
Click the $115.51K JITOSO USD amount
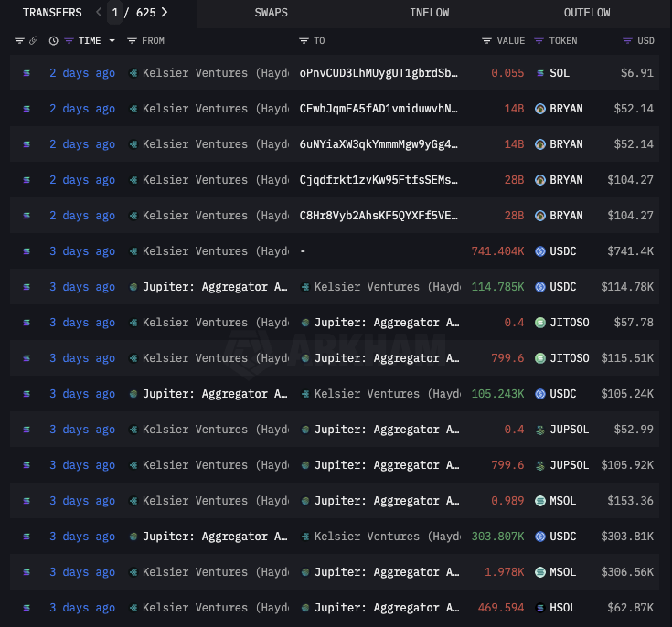(x=627, y=358)
